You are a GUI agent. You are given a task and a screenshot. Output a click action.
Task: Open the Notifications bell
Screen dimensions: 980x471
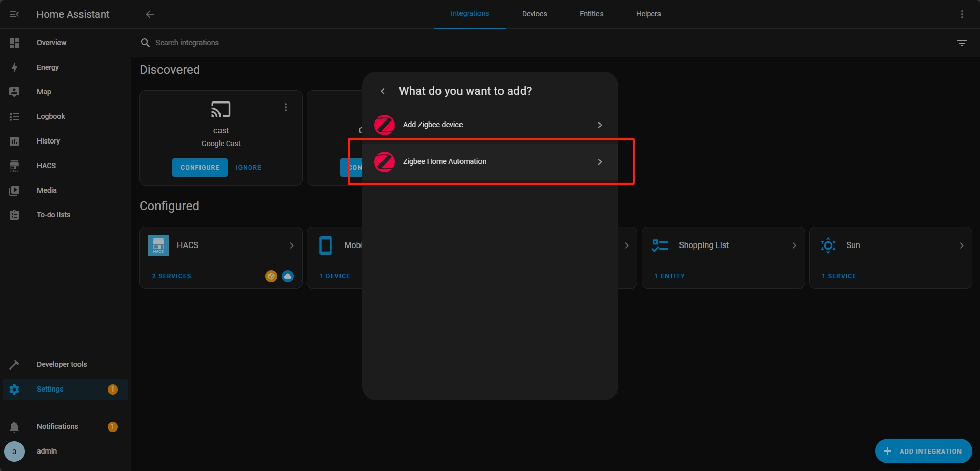(14, 426)
